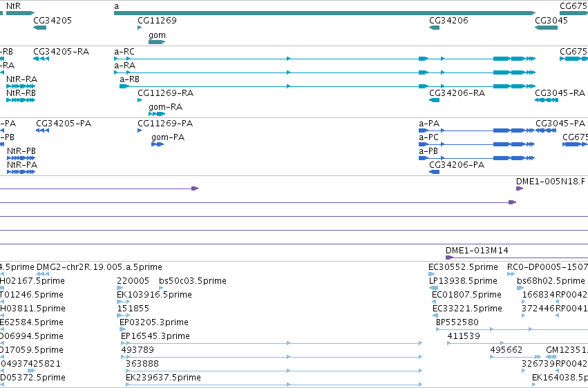Screen dimensions: 588x388
Task: Click the CG3045-PA protein label
Action: pos(560,123)
